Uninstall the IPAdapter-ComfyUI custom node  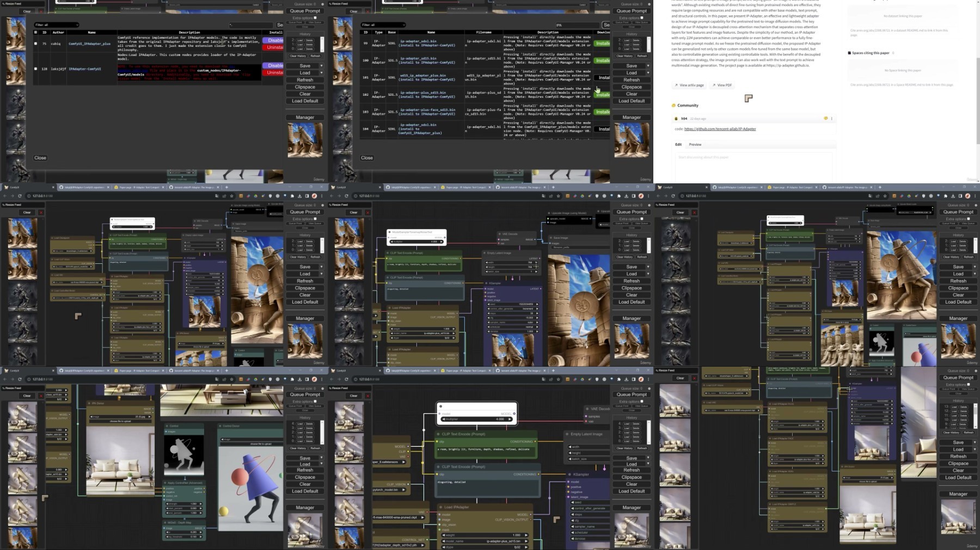(273, 72)
